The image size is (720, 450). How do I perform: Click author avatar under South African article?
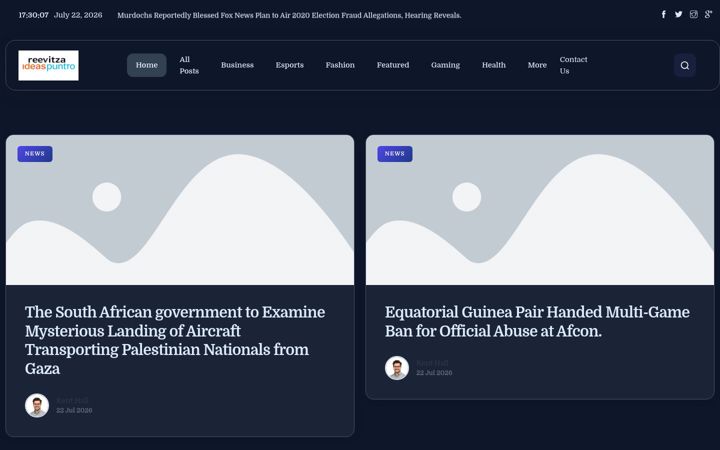tap(37, 405)
